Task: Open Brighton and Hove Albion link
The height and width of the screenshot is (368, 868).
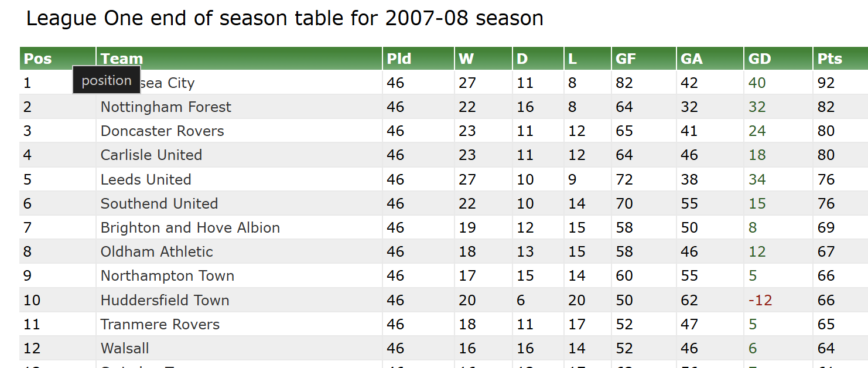Action: click(x=190, y=228)
